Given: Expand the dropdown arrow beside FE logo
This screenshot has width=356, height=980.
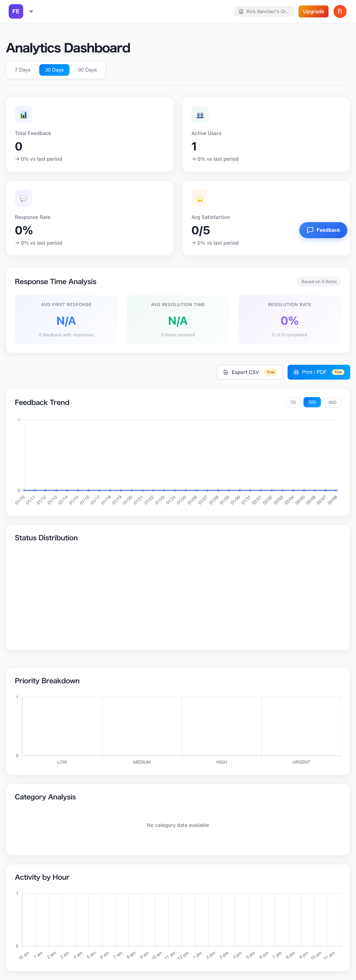Looking at the screenshot, I should [x=31, y=11].
